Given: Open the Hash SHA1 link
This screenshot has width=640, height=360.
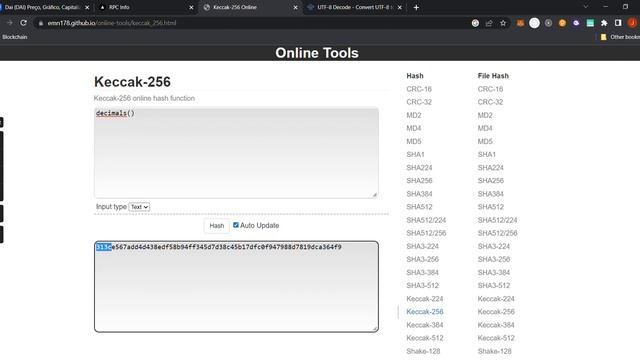Looking at the screenshot, I should coord(415,154).
